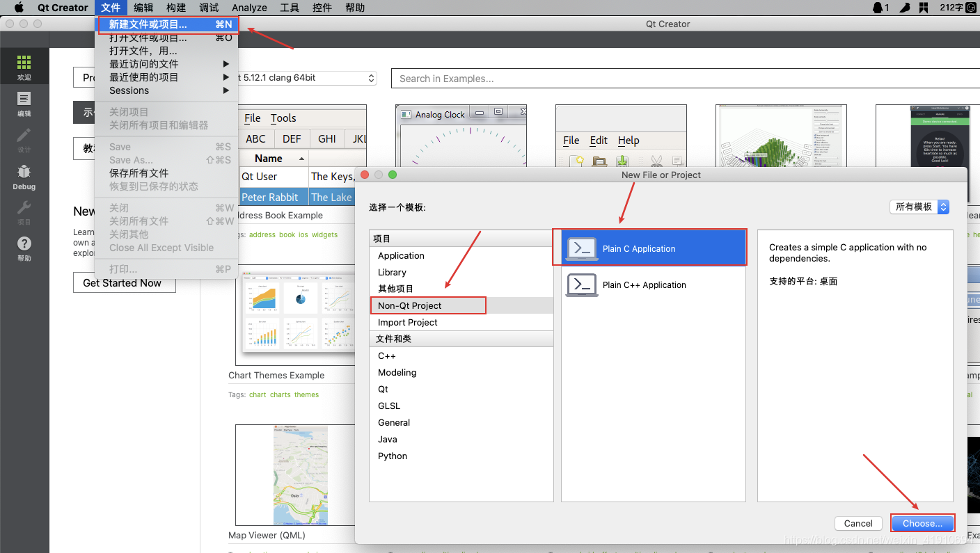The height and width of the screenshot is (553, 980).
Task: Open the 调试 (Debug) menu
Action: pyautogui.click(x=209, y=8)
